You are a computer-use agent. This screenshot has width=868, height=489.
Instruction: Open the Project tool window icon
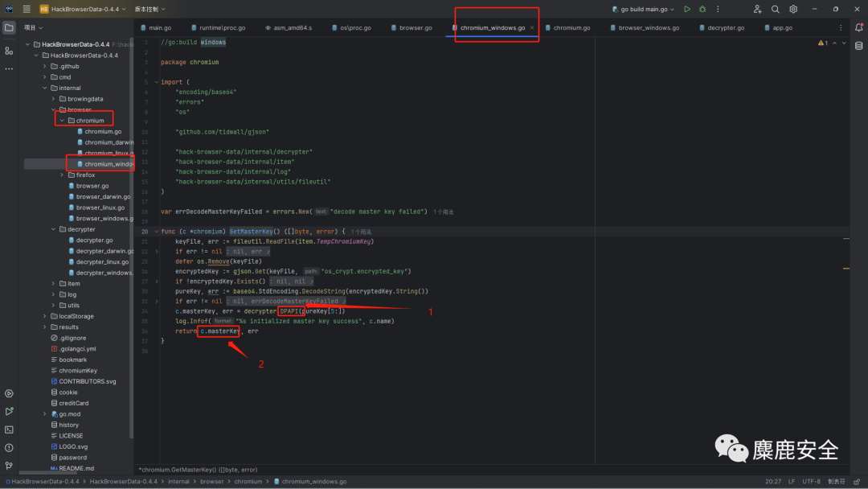click(9, 27)
